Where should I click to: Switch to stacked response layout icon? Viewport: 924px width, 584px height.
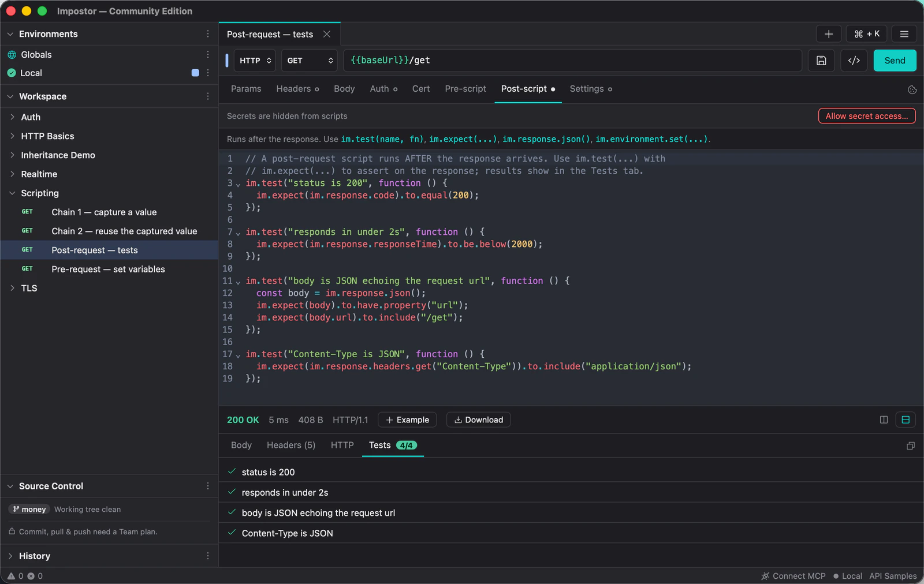point(906,420)
